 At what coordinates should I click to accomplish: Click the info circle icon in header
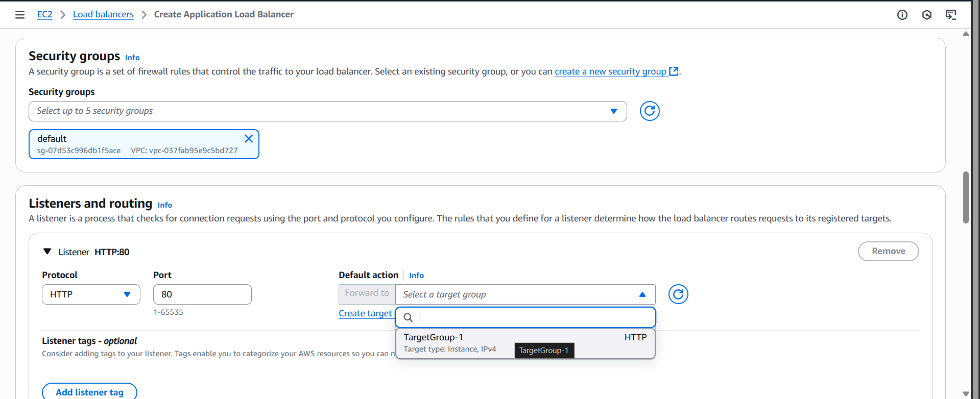pos(902,15)
